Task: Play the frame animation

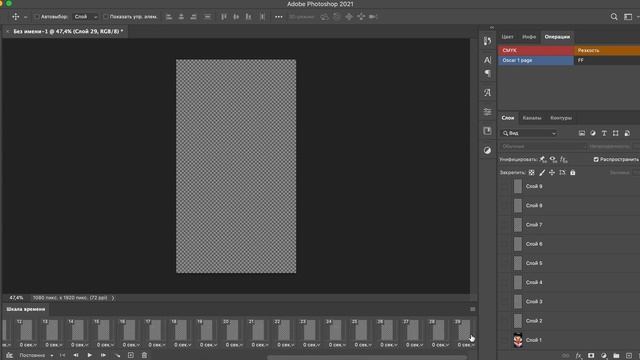Action: pyautogui.click(x=89, y=355)
